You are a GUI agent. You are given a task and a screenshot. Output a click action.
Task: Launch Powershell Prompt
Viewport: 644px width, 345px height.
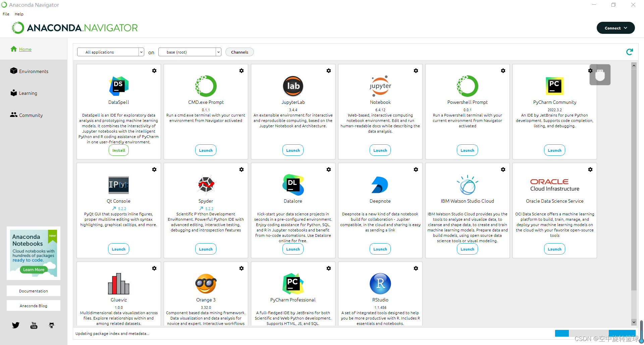[468, 150]
